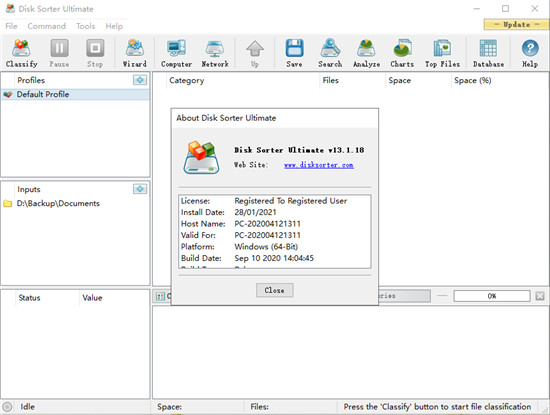Sort by the Space column header
550x415 pixels.
(399, 80)
